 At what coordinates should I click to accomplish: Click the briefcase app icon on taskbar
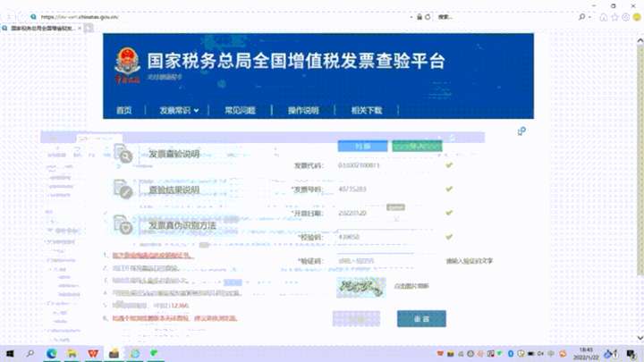(114, 353)
